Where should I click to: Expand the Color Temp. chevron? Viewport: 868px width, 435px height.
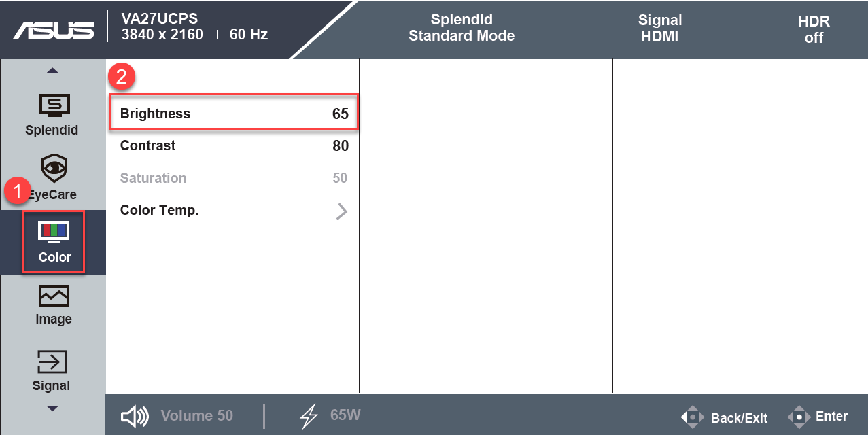point(341,211)
